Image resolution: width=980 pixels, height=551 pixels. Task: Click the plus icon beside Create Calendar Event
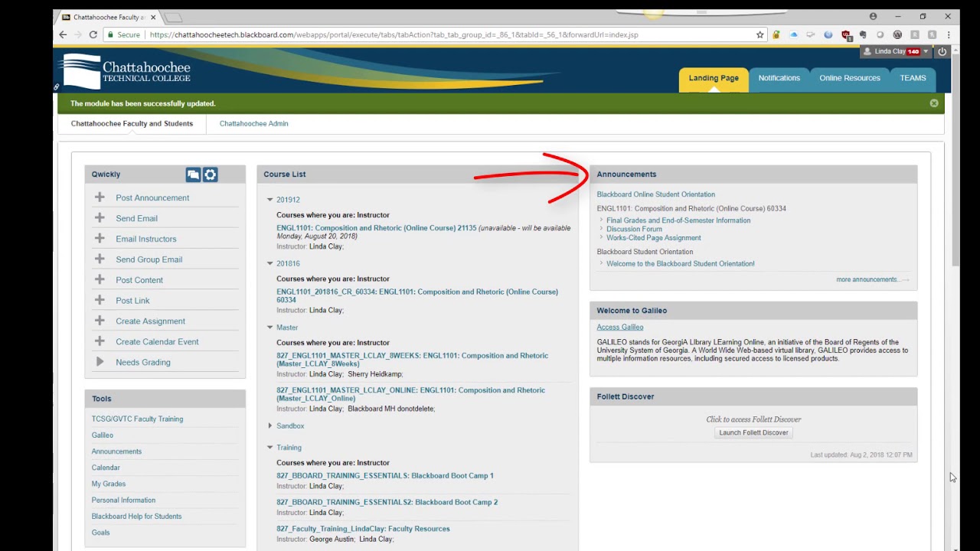100,342
